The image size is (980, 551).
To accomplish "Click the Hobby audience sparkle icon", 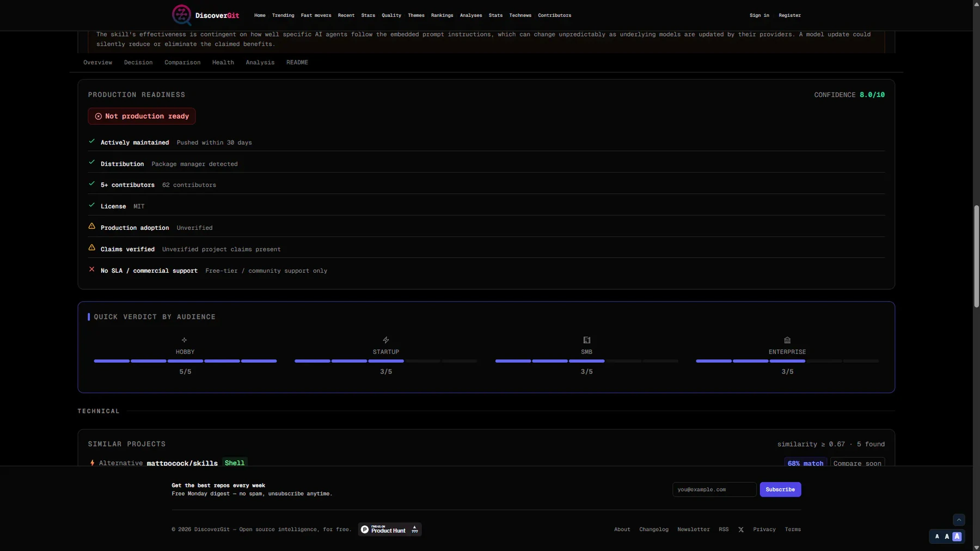I will pos(184,340).
